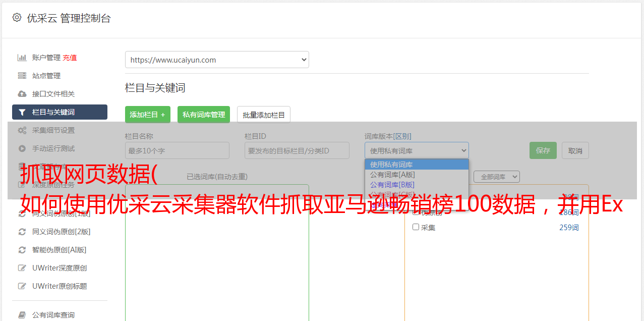The image size is (644, 321).
Task: Open UWriter原创标题 in the sidebar
Action: [60, 286]
